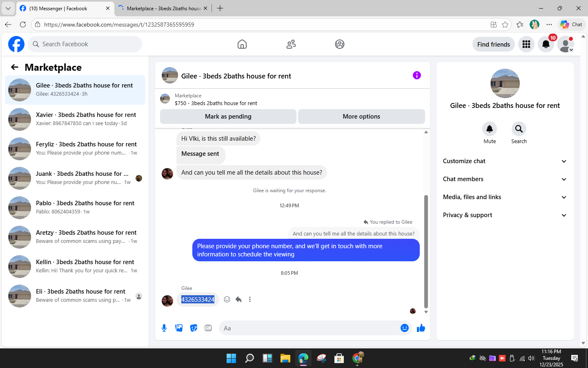Click the 'Hi VIki, is this still available?' message
The image size is (588, 368).
pos(218,139)
